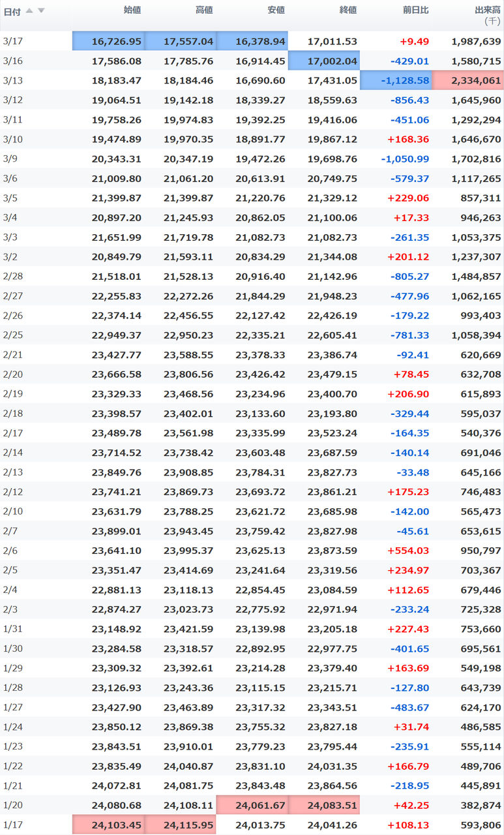The image size is (504, 835).
Task: Select close value 24,031.35
Action: click(x=333, y=765)
